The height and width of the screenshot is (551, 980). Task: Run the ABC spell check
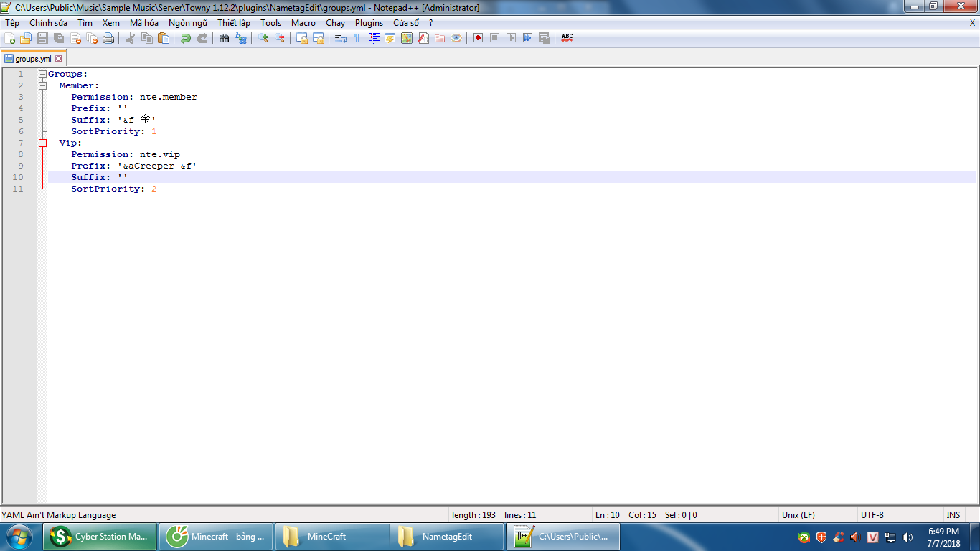pyautogui.click(x=567, y=38)
